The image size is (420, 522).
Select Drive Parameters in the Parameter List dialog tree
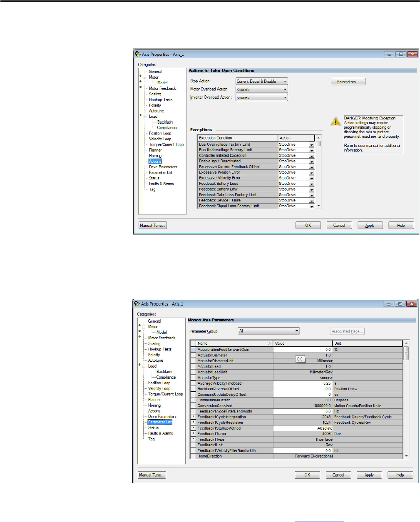[x=162, y=416]
